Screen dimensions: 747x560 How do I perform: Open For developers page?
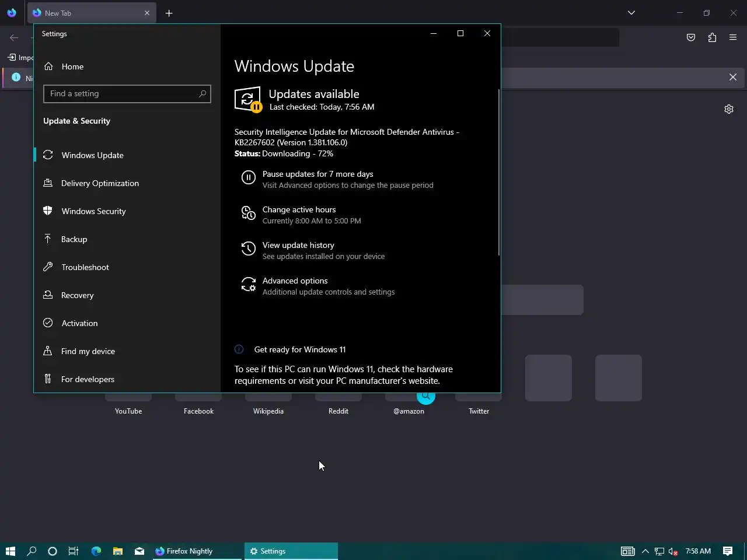point(127,379)
